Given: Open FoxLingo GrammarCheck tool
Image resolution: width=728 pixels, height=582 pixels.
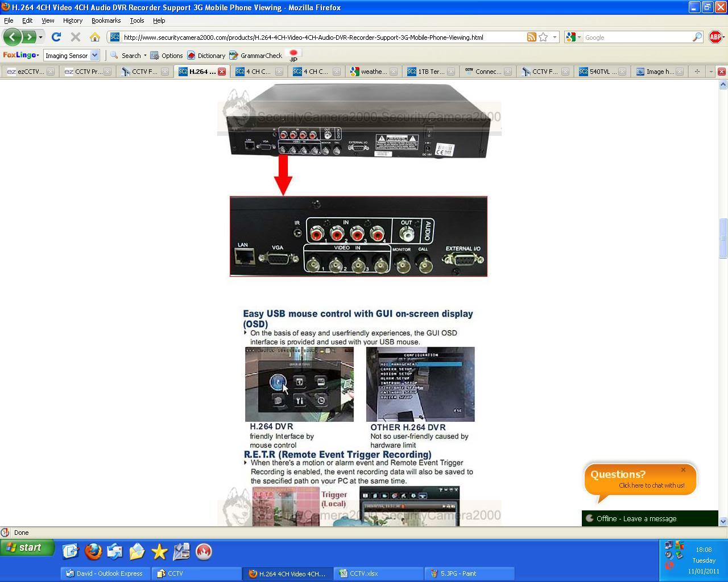Looking at the screenshot, I should (256, 55).
